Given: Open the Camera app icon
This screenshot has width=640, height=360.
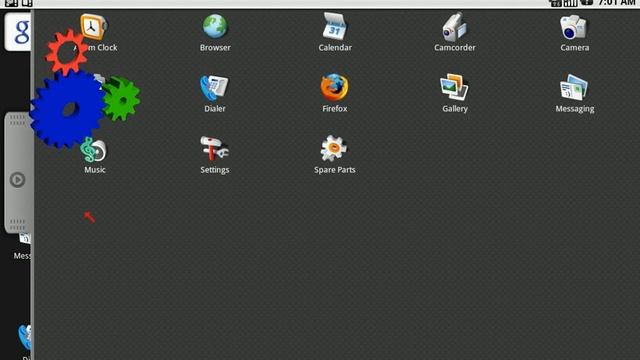Looking at the screenshot, I should tap(574, 27).
